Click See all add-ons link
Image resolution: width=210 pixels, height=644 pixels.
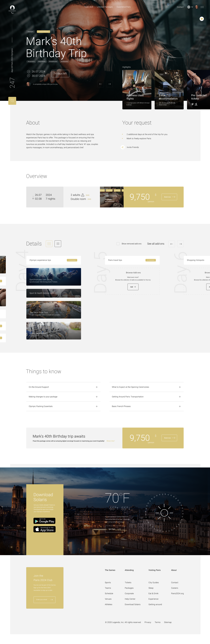156,244
